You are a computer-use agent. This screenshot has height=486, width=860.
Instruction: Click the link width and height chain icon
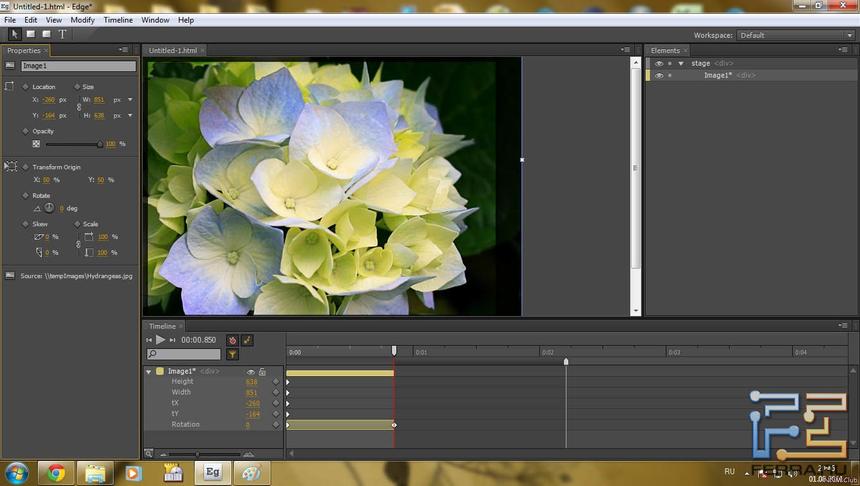click(79, 108)
